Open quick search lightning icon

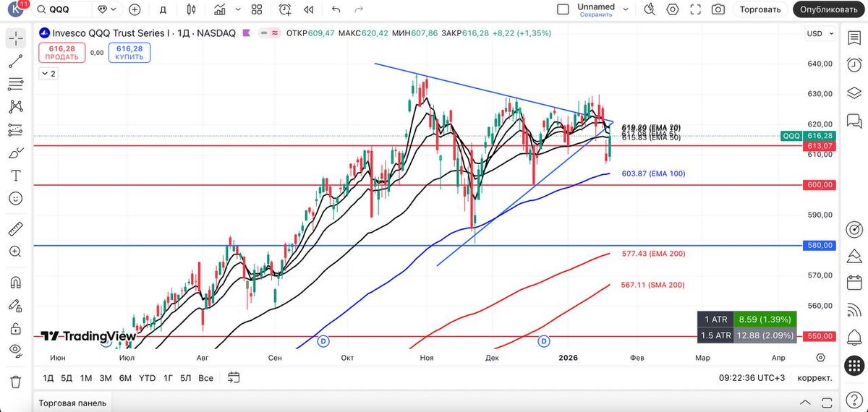coord(650,9)
